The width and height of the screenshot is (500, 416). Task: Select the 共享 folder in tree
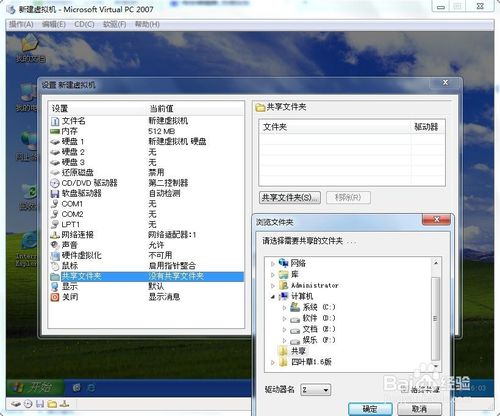[x=298, y=351]
